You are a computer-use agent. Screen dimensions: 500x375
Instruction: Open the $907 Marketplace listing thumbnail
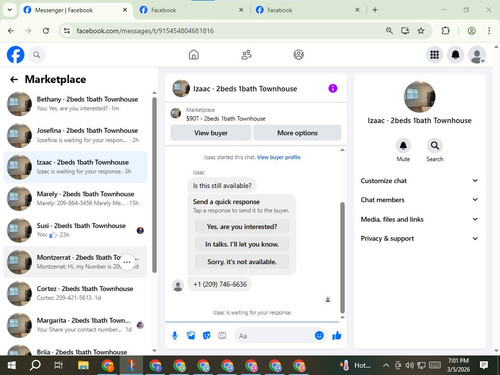pyautogui.click(x=176, y=113)
